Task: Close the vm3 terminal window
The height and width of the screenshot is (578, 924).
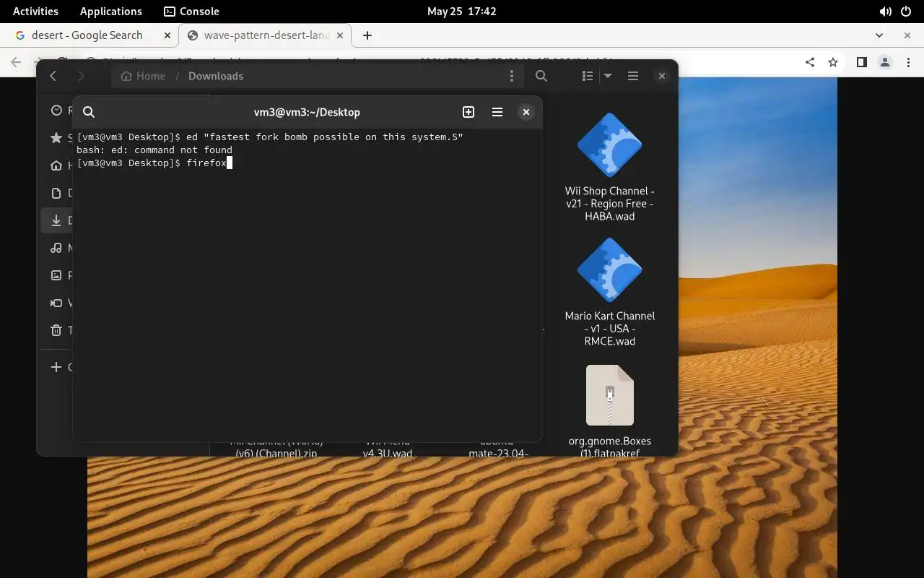Action: (526, 112)
